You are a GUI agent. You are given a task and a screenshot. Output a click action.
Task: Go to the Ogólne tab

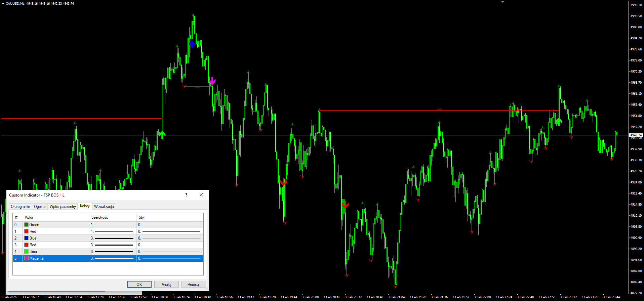tap(40, 207)
